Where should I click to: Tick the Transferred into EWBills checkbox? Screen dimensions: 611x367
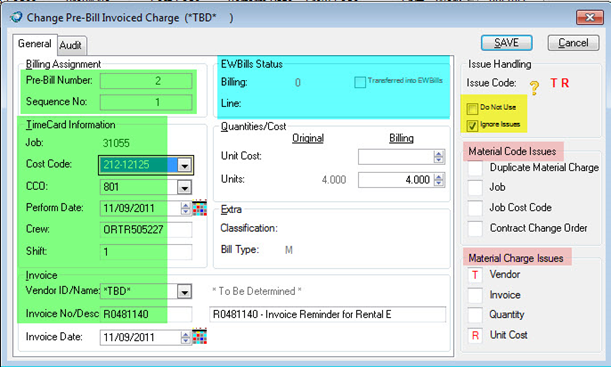360,82
